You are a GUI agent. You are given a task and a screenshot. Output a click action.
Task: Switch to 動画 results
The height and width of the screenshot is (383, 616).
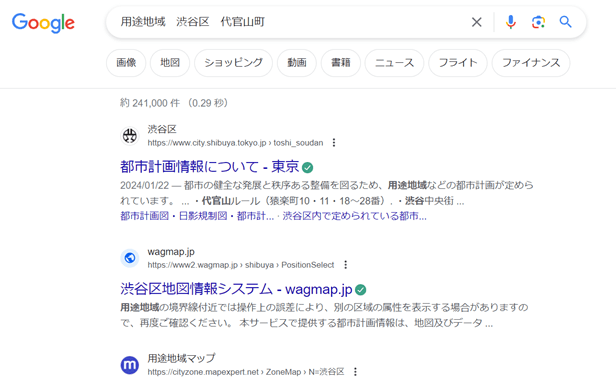(x=297, y=63)
